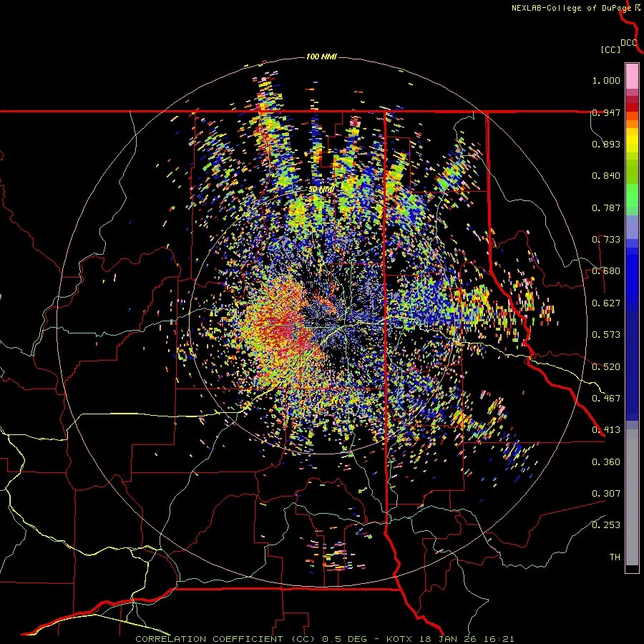Click the 0.947 scale value
Viewport: 644px width, 644px height.
point(606,112)
